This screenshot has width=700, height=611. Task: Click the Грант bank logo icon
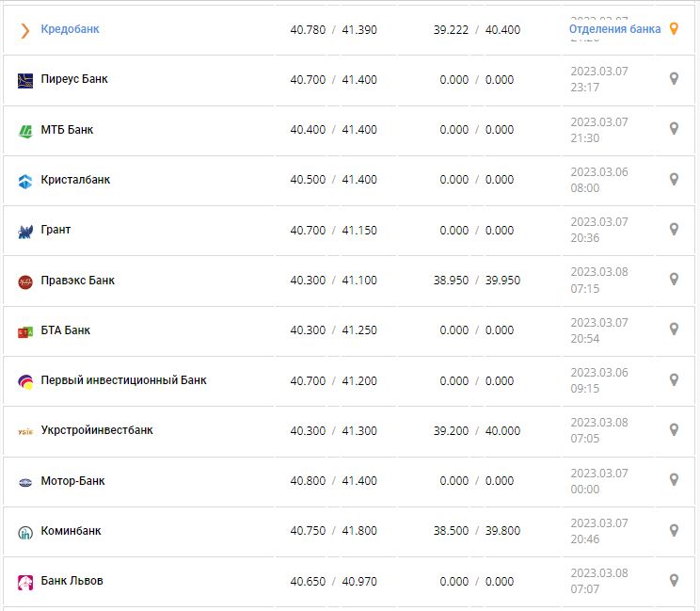pos(25,231)
